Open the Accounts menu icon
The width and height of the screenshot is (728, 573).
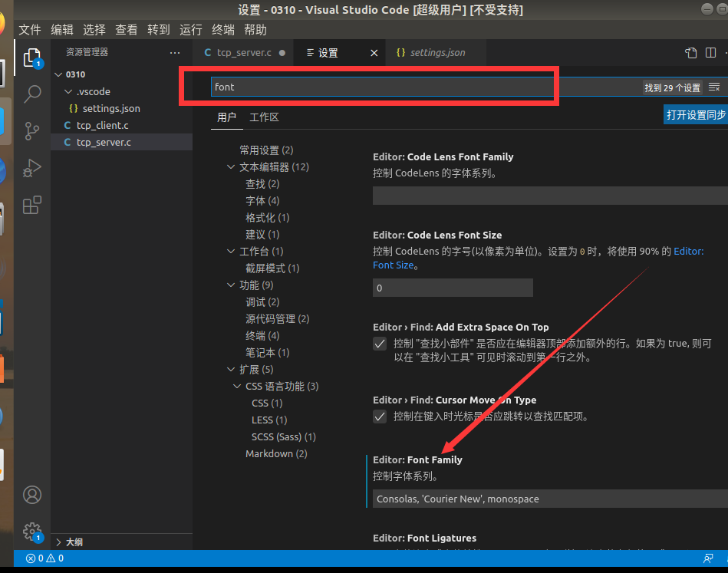click(32, 495)
